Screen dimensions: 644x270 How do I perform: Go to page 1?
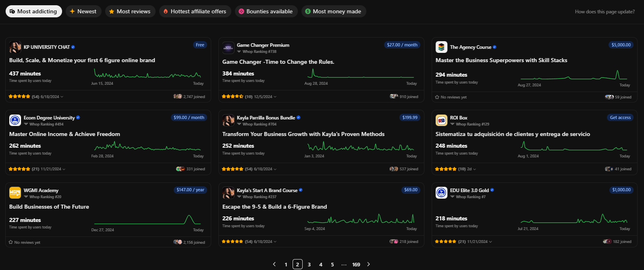(286, 264)
